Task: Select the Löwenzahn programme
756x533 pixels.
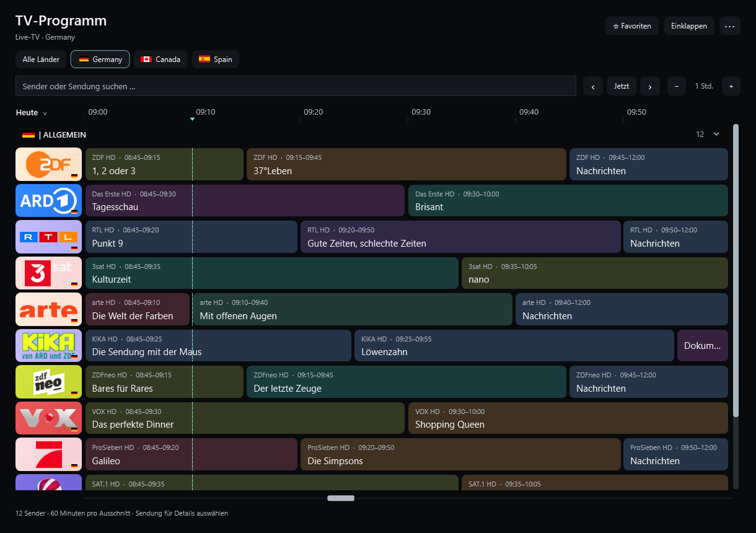Action: 514,345
